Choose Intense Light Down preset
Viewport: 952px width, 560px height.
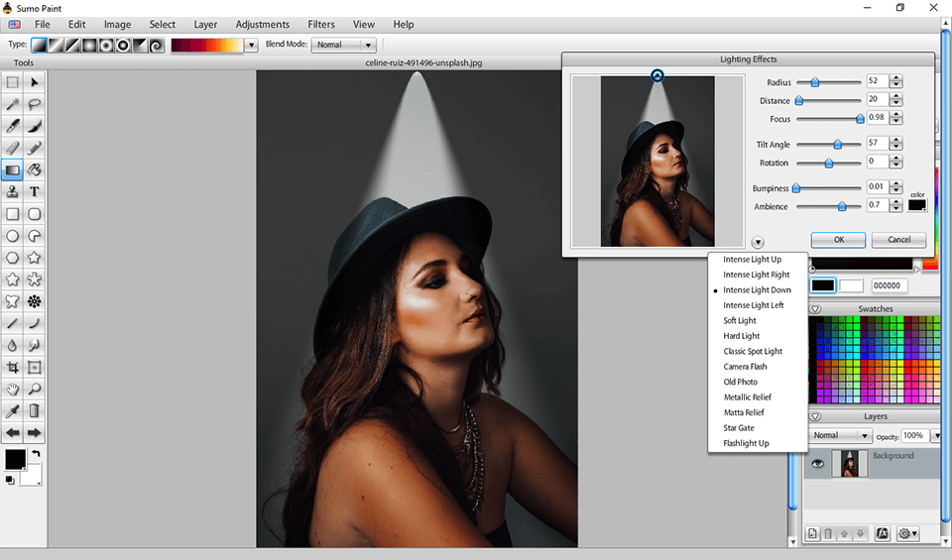[758, 290]
